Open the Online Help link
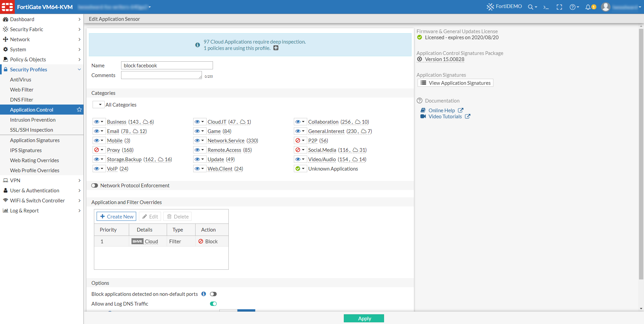The image size is (644, 324). point(441,110)
